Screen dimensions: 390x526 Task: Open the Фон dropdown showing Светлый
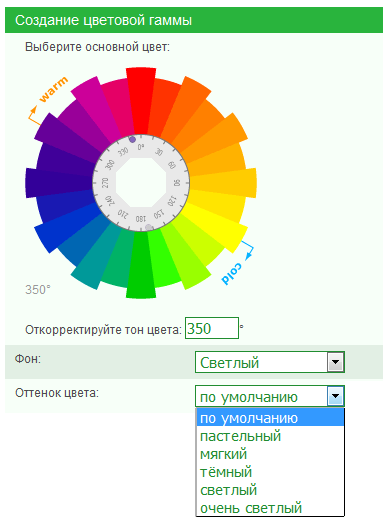(x=270, y=362)
